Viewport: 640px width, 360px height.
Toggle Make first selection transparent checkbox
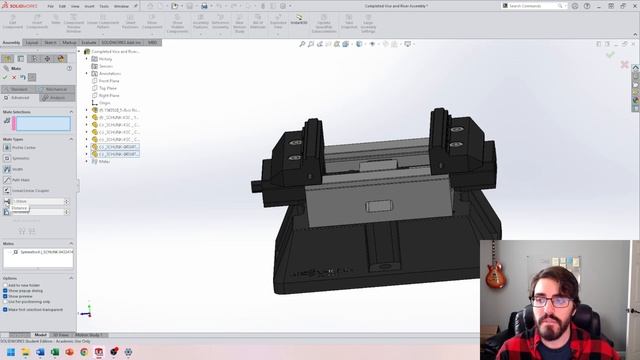5,309
